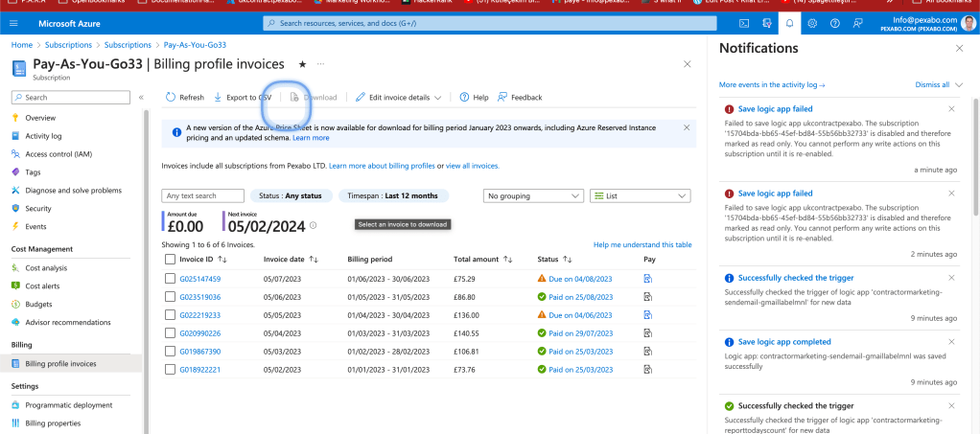Click Feedback in the invoices toolbar

click(520, 98)
